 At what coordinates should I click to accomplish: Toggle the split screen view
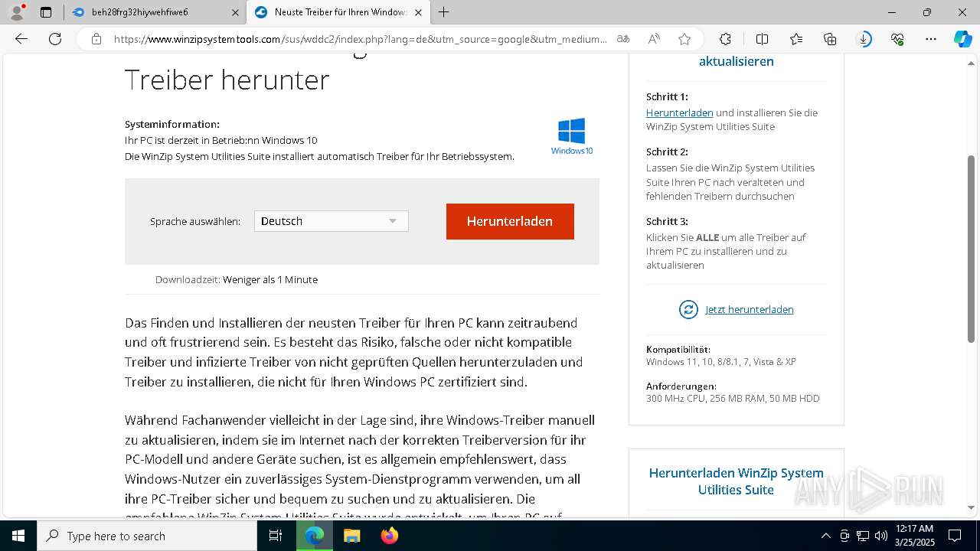coord(762,39)
